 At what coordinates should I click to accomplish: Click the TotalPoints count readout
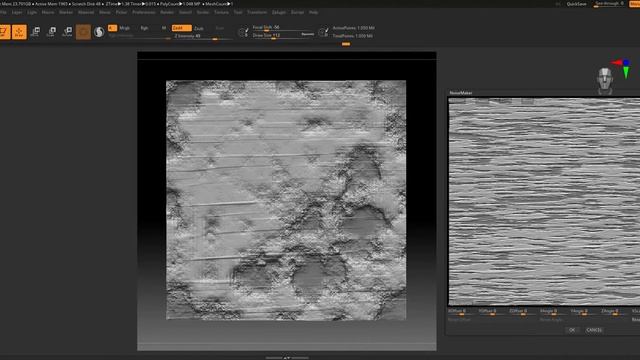[x=352, y=36]
